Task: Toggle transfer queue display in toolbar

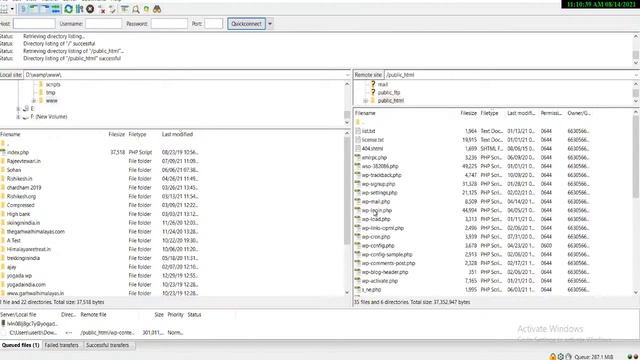Action: pos(56,9)
